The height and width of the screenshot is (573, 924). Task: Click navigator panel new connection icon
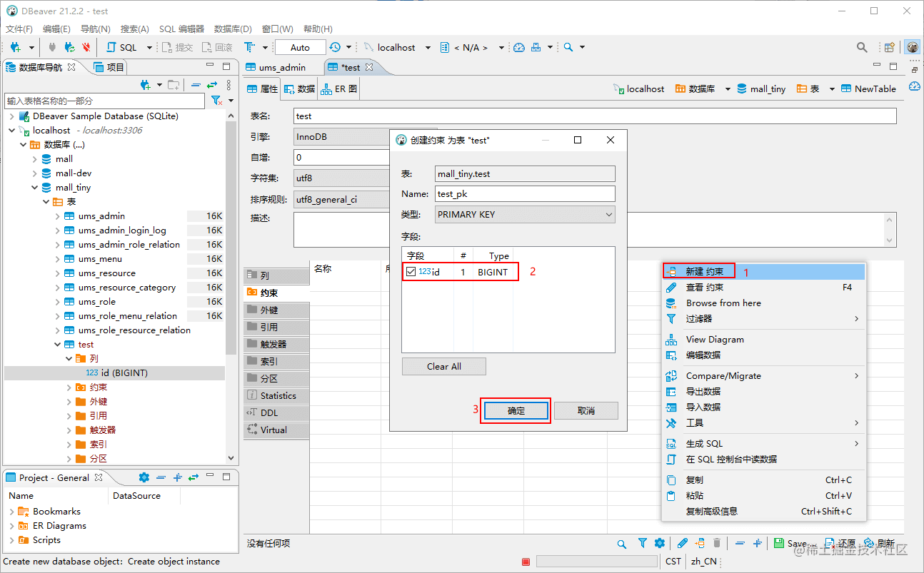[146, 85]
